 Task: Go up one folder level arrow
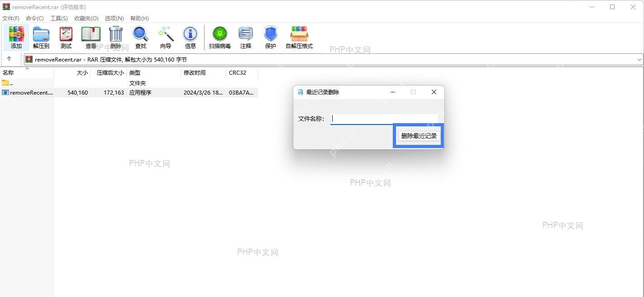[9, 59]
